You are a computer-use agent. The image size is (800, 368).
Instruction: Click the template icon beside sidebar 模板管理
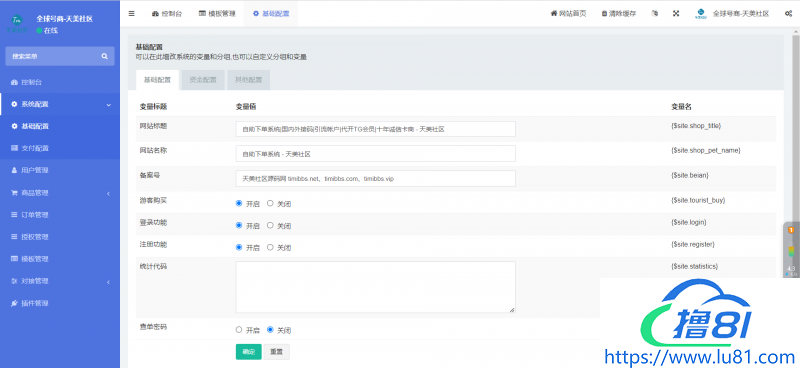click(14, 259)
